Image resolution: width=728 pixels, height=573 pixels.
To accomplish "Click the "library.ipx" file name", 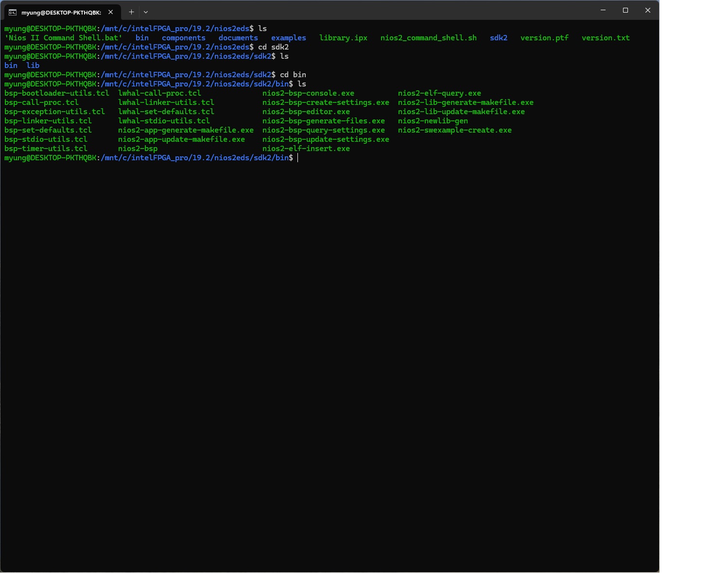I will coord(343,38).
